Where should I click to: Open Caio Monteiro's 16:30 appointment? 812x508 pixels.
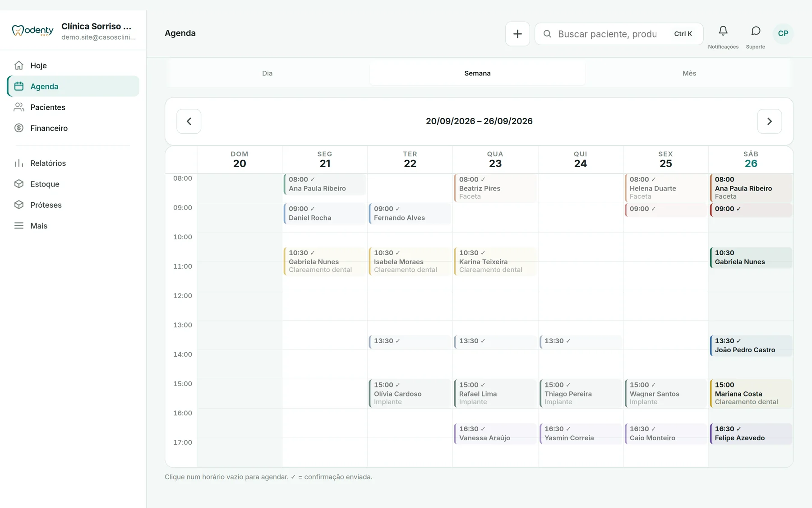(x=666, y=433)
